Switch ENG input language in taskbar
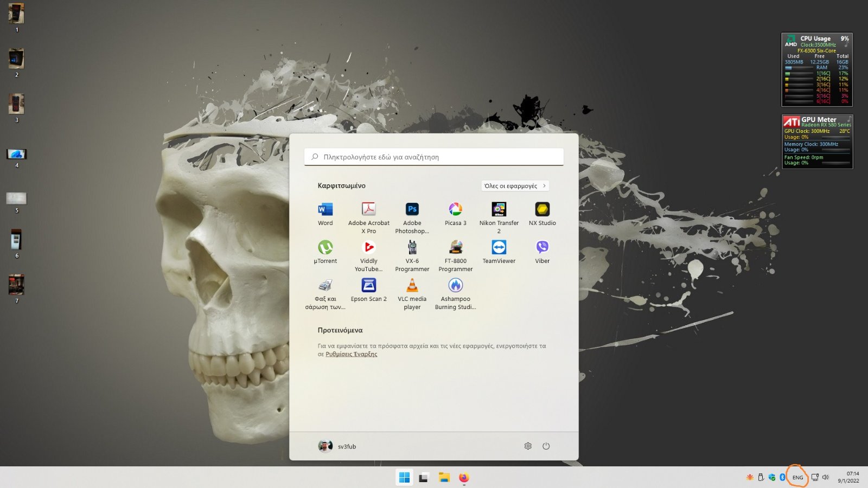This screenshot has height=488, width=868. [797, 478]
